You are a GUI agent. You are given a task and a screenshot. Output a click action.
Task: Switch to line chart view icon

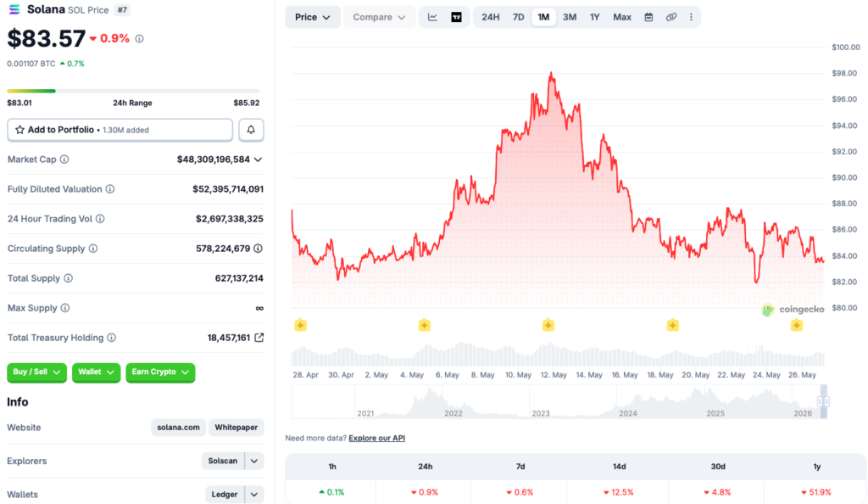[432, 17]
